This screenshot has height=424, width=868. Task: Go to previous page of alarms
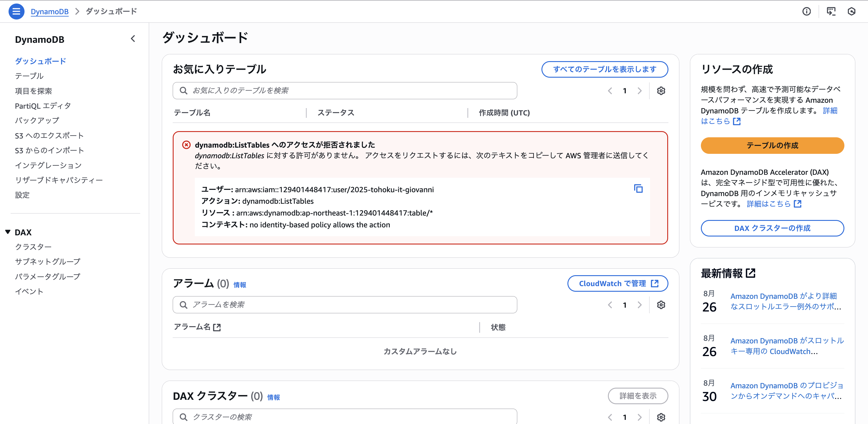pyautogui.click(x=610, y=305)
